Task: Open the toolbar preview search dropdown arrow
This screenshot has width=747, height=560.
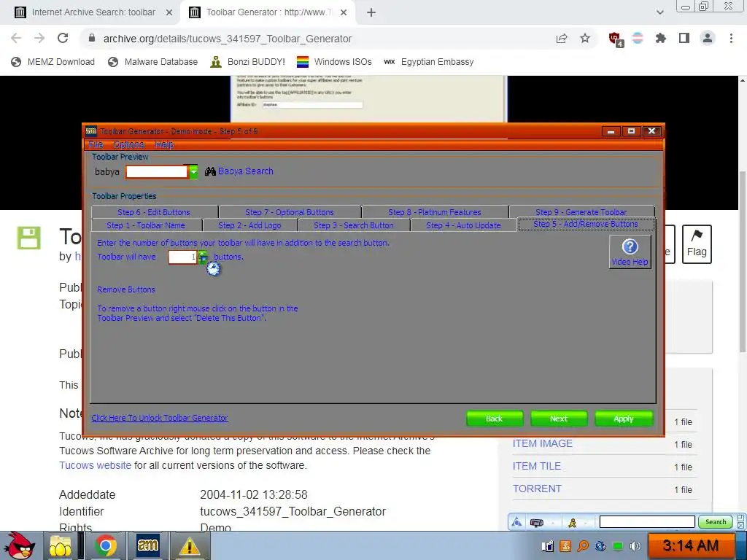Action: click(193, 172)
